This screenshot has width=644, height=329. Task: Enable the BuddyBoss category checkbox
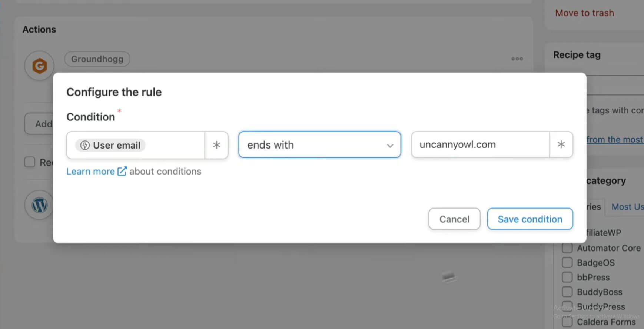tap(567, 292)
